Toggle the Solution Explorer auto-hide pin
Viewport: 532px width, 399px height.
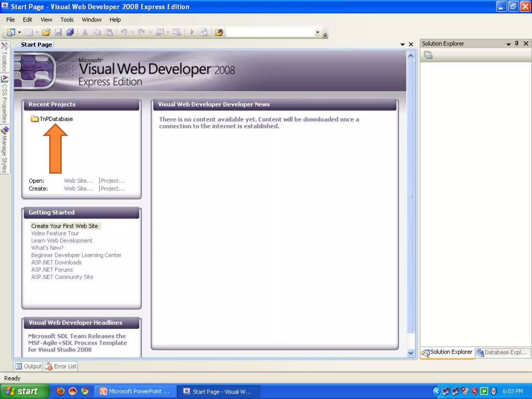(516, 44)
